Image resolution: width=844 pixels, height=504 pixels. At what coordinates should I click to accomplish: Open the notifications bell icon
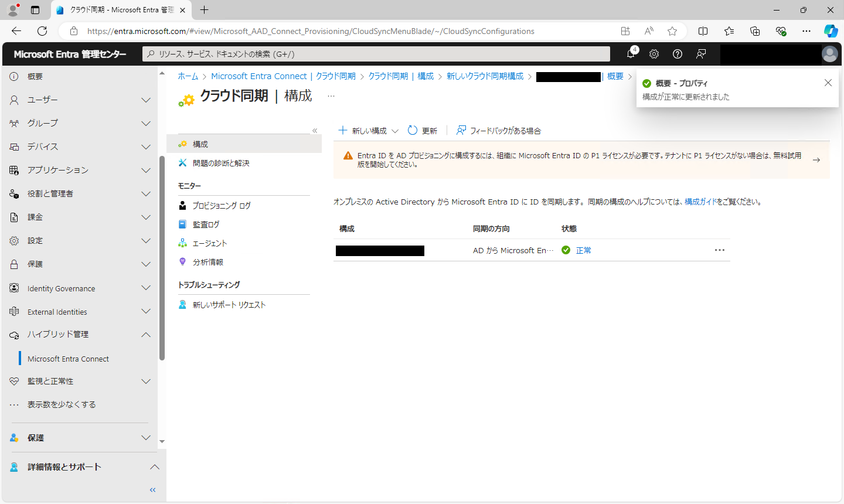(631, 54)
